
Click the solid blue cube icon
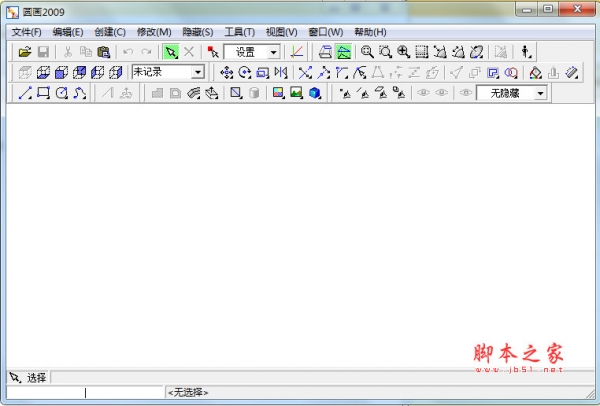[315, 93]
